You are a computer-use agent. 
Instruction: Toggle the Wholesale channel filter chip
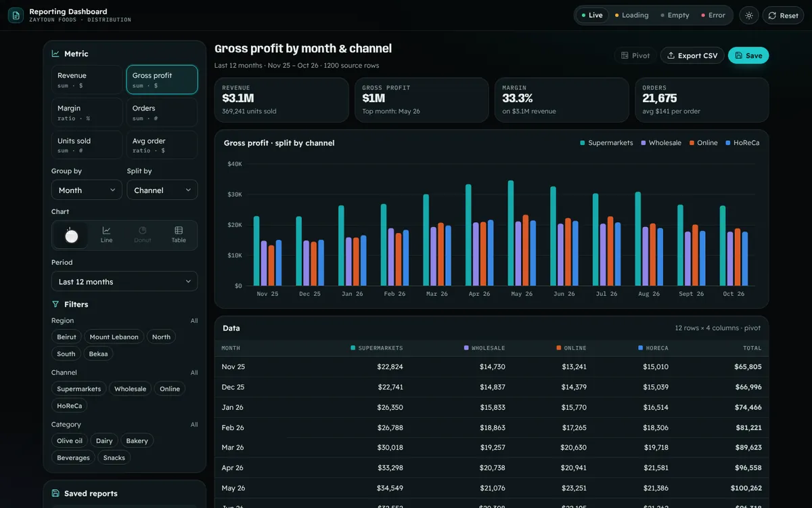tap(130, 389)
